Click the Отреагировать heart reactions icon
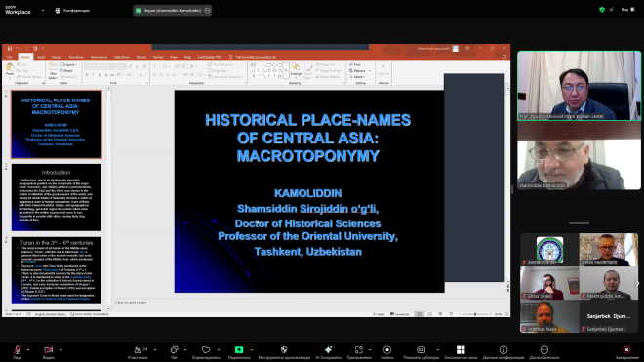Screen dimensions: 644x362 (x=206, y=350)
